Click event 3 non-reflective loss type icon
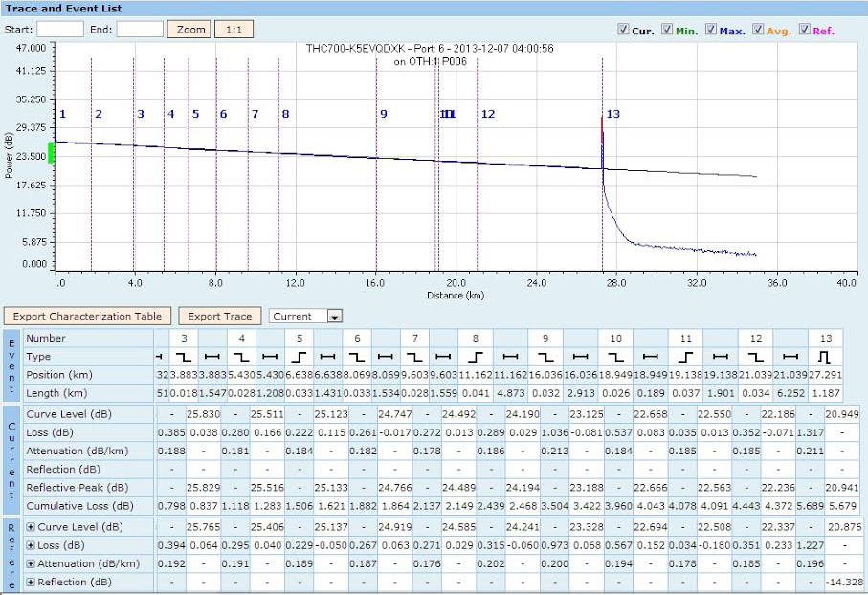868x595 pixels. pos(184,357)
